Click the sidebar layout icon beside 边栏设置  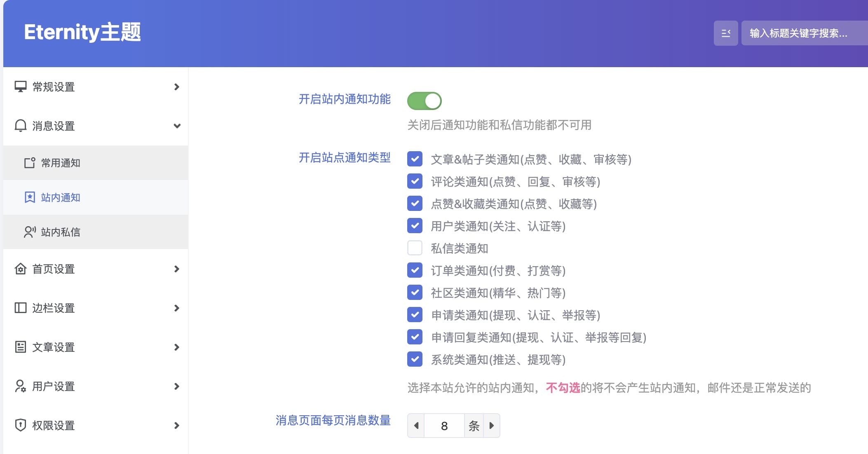click(x=20, y=308)
